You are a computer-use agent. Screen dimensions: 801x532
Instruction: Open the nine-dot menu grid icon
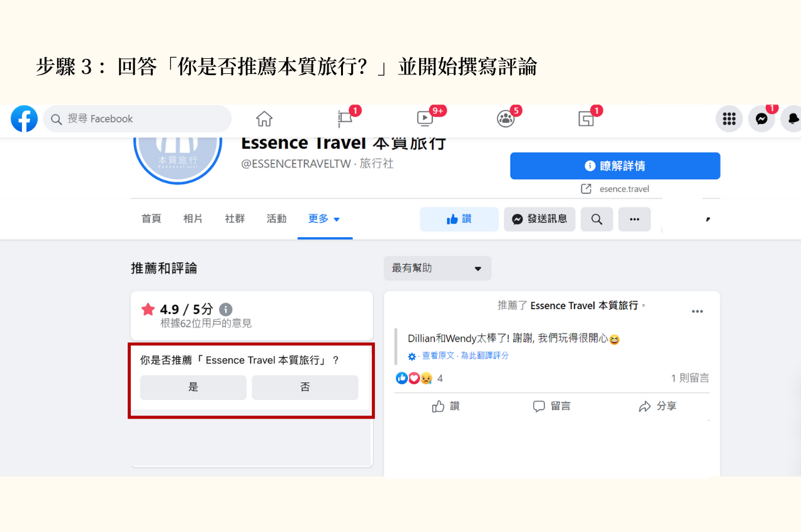pyautogui.click(x=729, y=119)
